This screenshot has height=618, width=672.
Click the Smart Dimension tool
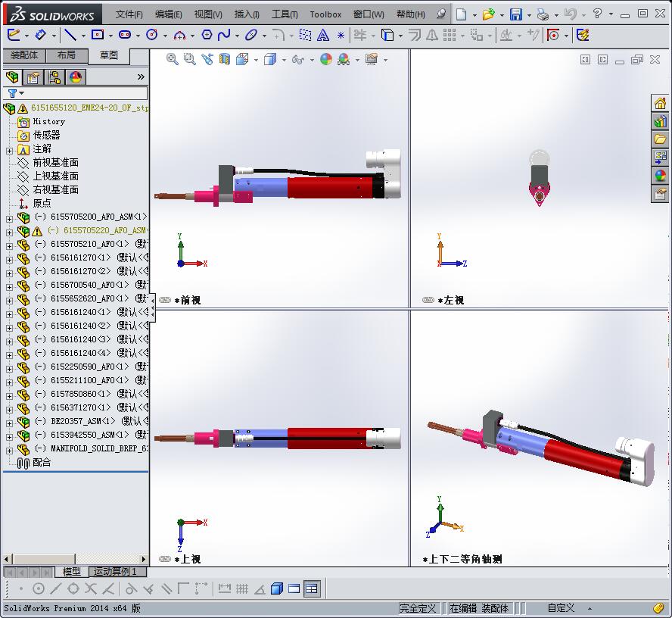coord(40,35)
